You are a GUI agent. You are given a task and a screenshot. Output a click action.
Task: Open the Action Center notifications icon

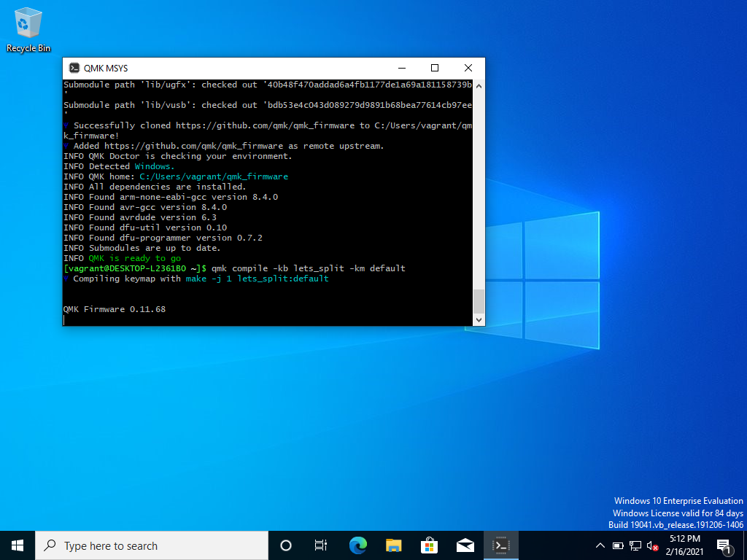[x=723, y=545]
